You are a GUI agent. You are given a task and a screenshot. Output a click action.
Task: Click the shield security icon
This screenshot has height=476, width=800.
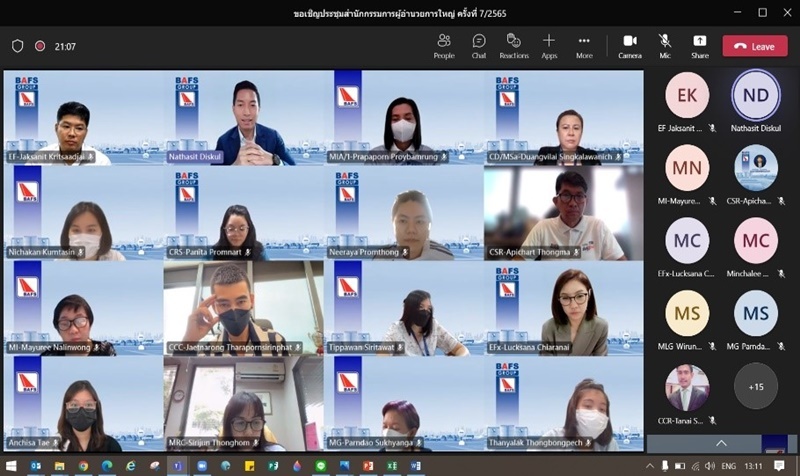click(x=17, y=46)
